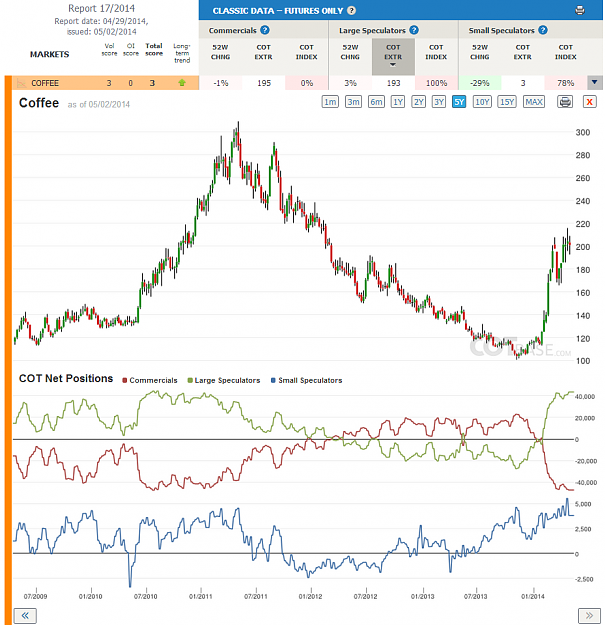Sort by Large Speculators COT EXTR column
Screen dimensions: 605x625
pyautogui.click(x=393, y=56)
